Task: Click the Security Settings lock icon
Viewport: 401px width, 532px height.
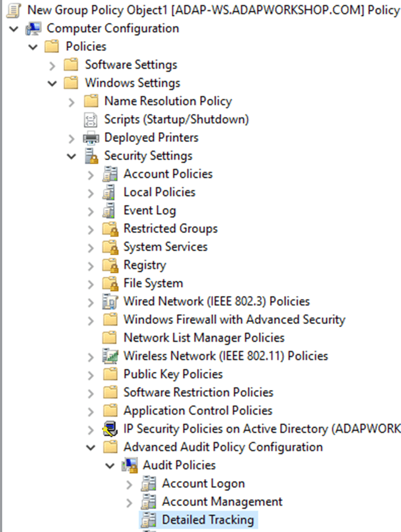Action: (91, 156)
